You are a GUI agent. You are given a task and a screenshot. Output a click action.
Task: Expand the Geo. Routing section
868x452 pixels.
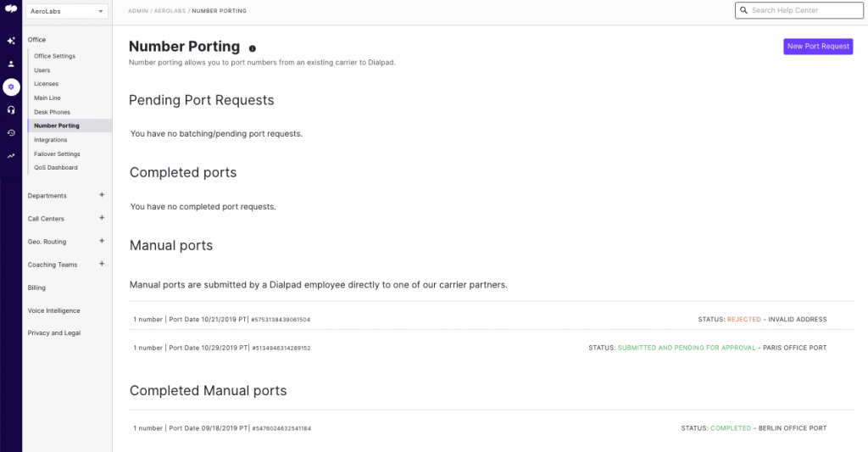[x=102, y=241]
